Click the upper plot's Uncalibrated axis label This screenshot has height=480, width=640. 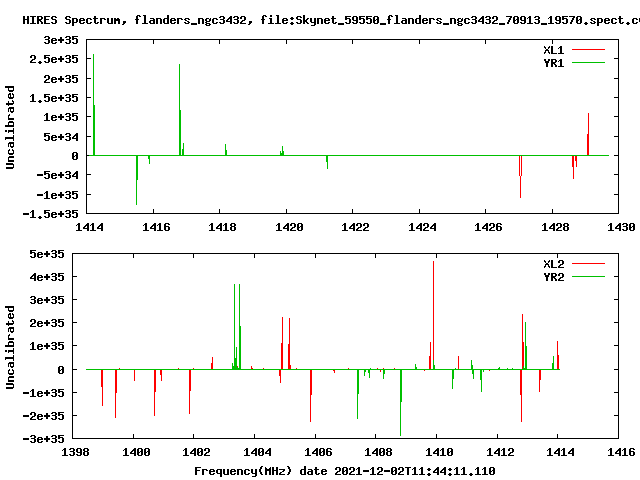(10, 127)
